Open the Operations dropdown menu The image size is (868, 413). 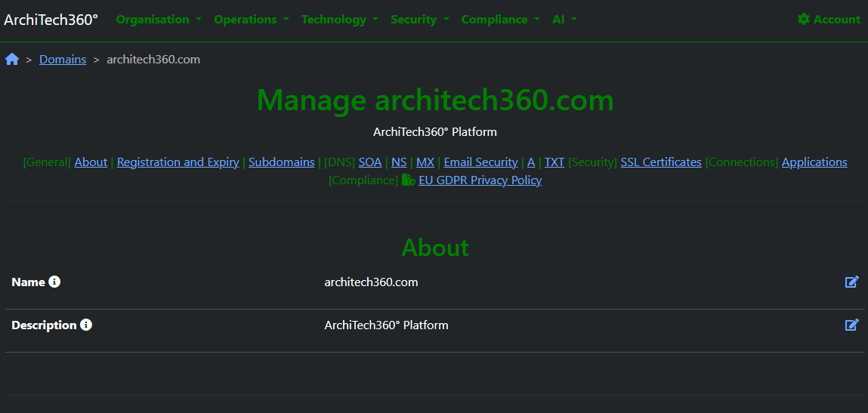[x=251, y=20]
